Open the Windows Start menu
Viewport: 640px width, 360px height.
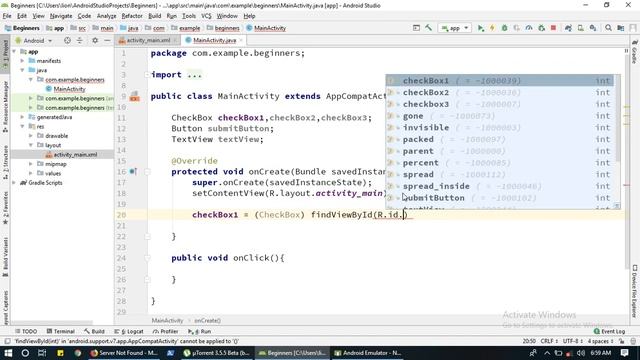tap(8, 353)
